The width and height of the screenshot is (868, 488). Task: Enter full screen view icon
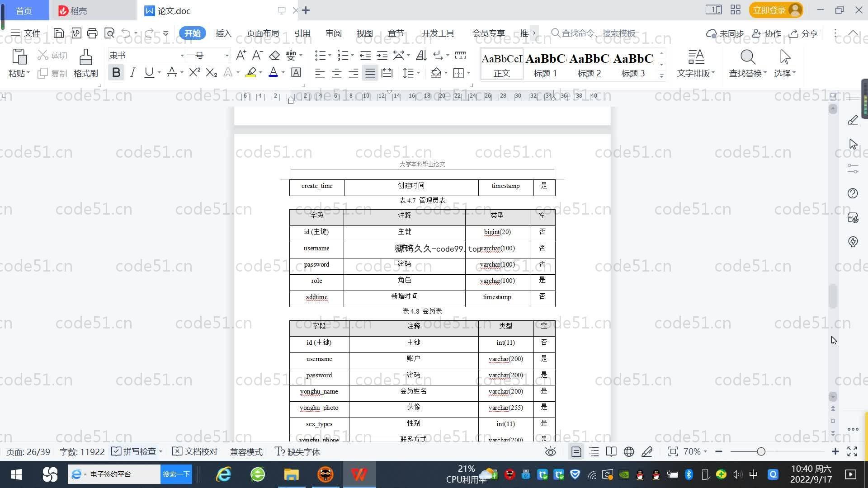[852, 451]
